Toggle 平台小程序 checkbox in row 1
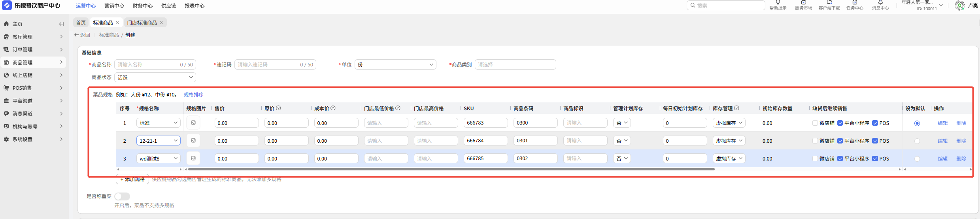This screenshot has height=219, width=980. 840,123
